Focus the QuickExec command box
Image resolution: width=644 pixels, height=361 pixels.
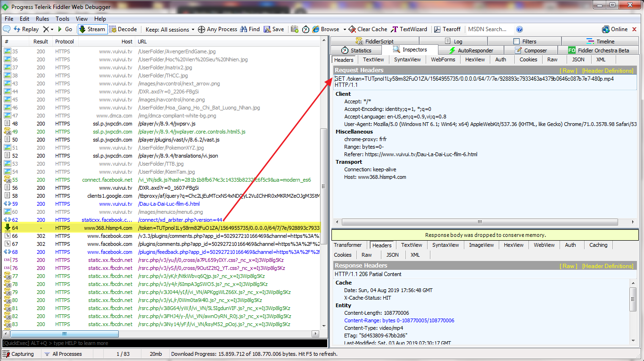point(164,343)
